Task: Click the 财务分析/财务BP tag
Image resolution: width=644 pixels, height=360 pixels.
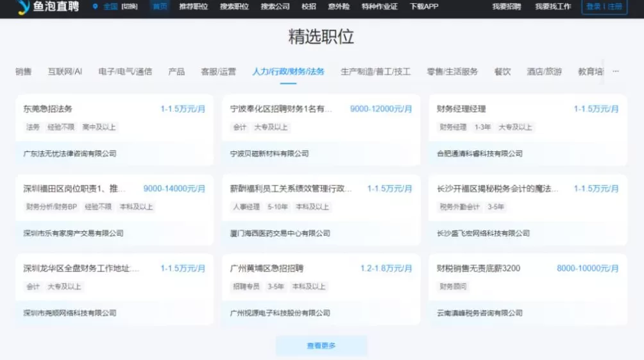Action: (52, 207)
